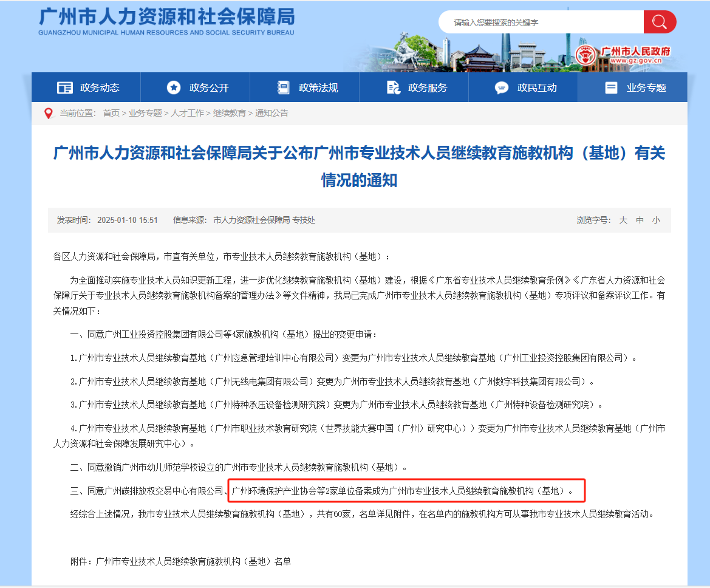Viewport: 710px width, 588px height.
Task: Open the 业务专题 navigation tab
Action: 633,87
